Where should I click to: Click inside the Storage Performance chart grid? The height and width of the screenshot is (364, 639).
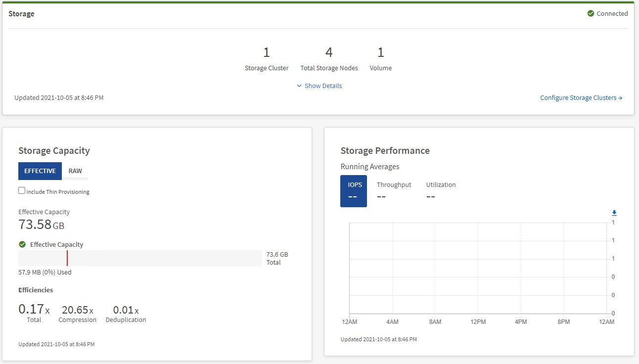(x=478, y=268)
